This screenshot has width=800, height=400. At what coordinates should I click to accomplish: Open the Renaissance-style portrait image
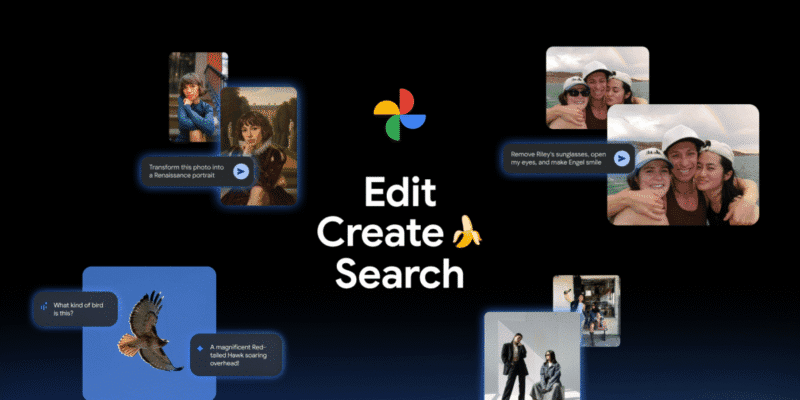click(x=259, y=146)
